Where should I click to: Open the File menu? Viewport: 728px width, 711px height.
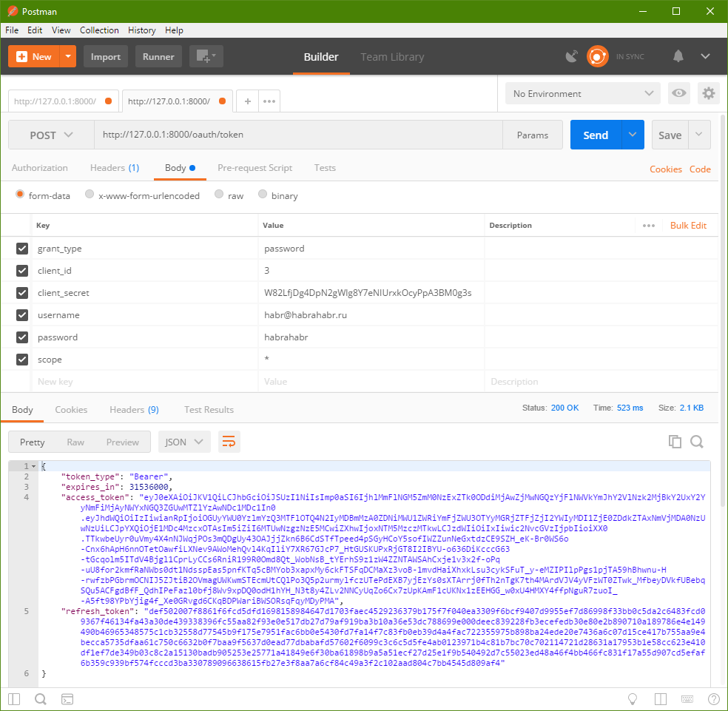click(x=12, y=30)
